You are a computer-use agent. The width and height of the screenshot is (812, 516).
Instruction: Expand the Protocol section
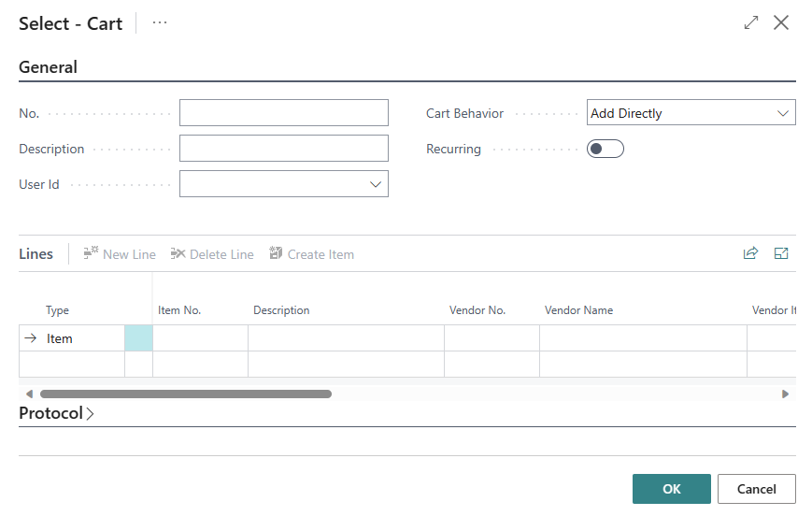pyautogui.click(x=56, y=413)
